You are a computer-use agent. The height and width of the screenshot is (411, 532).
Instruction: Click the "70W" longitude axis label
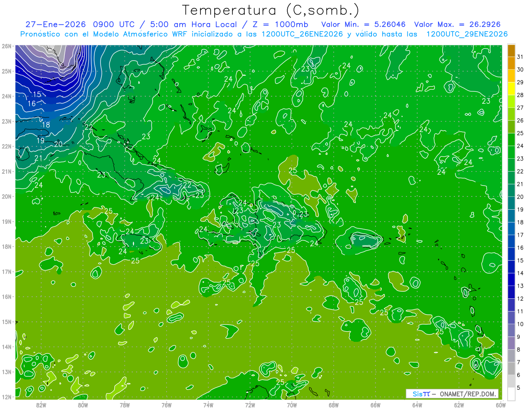[x=292, y=404]
